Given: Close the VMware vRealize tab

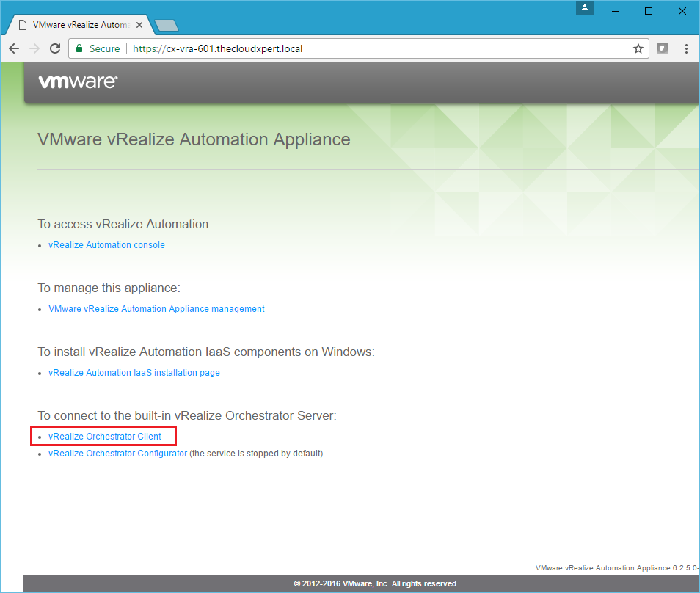Looking at the screenshot, I should pyautogui.click(x=141, y=23).
